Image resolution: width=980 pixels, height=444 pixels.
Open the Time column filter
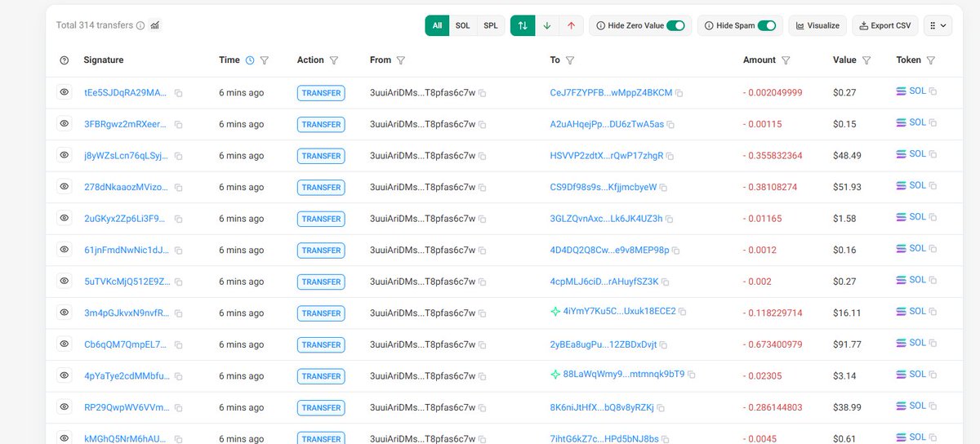(264, 60)
